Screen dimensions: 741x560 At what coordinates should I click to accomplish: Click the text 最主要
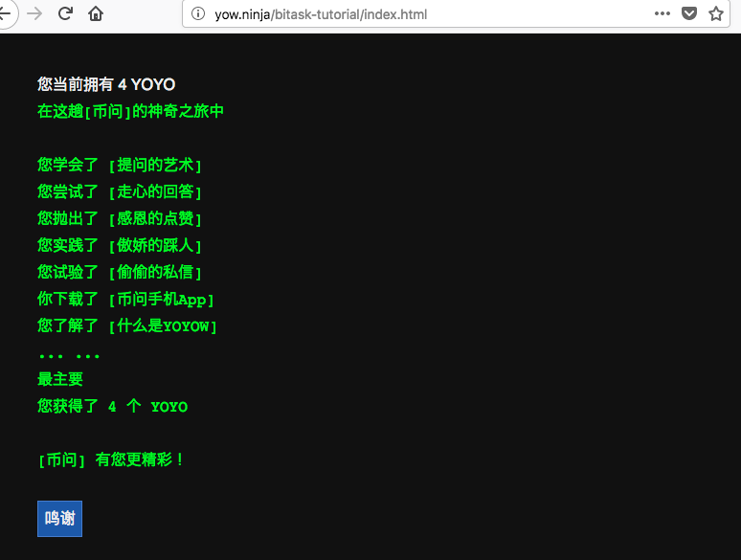click(60, 379)
